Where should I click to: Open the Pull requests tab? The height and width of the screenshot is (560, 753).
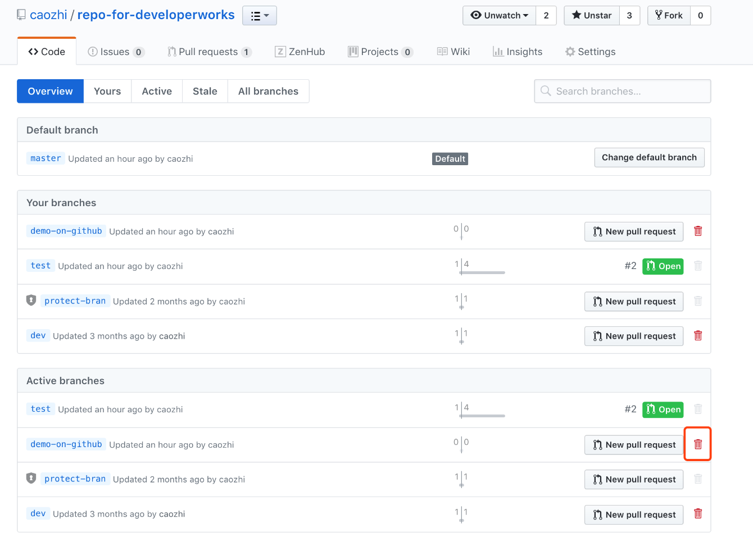[208, 52]
